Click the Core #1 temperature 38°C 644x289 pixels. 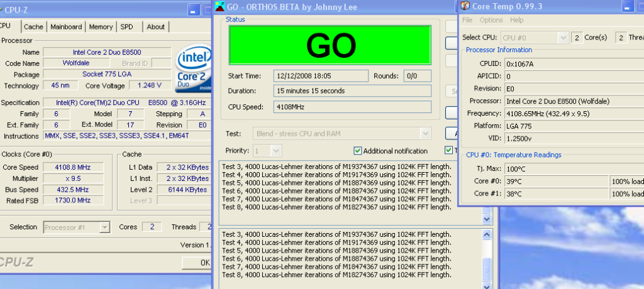pos(557,194)
